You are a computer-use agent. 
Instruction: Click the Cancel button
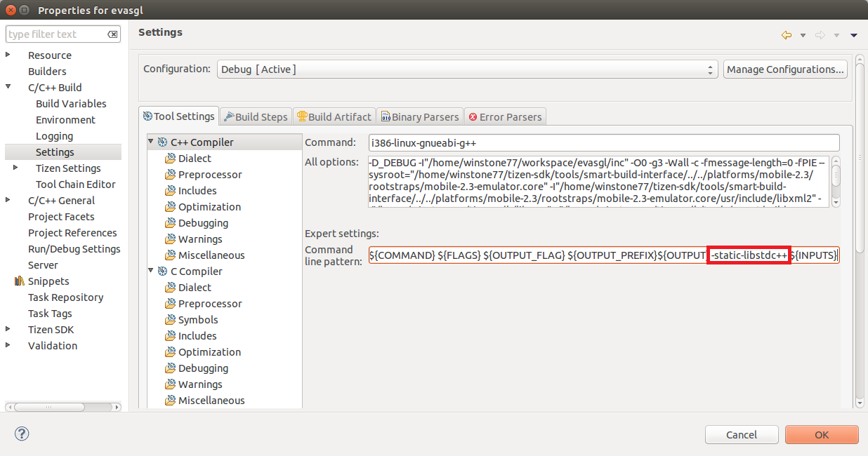[x=741, y=435]
